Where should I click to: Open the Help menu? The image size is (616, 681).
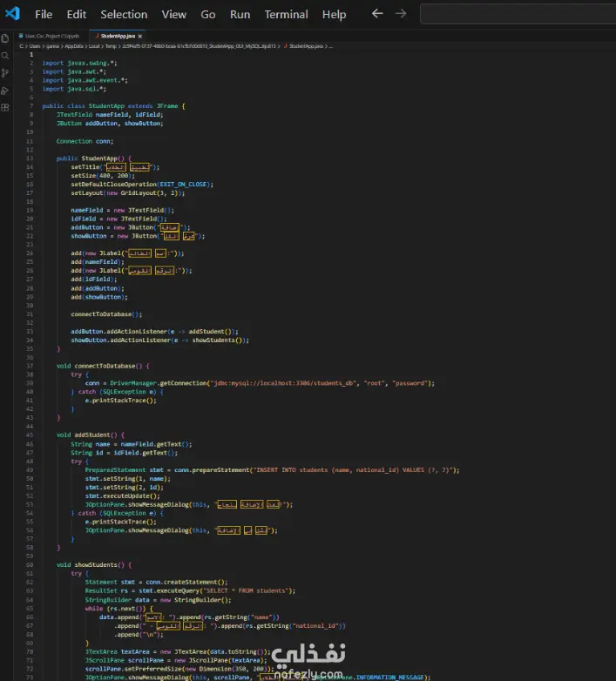tap(334, 14)
